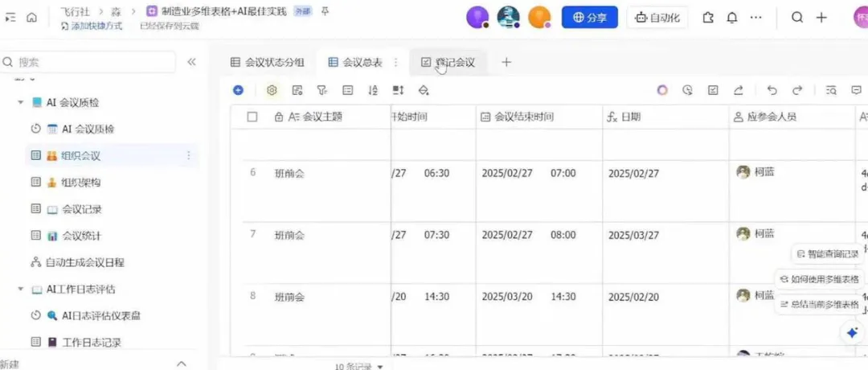This screenshot has width=868, height=370.
Task: Collapse the AI 会议质检 folder
Action: point(20,103)
